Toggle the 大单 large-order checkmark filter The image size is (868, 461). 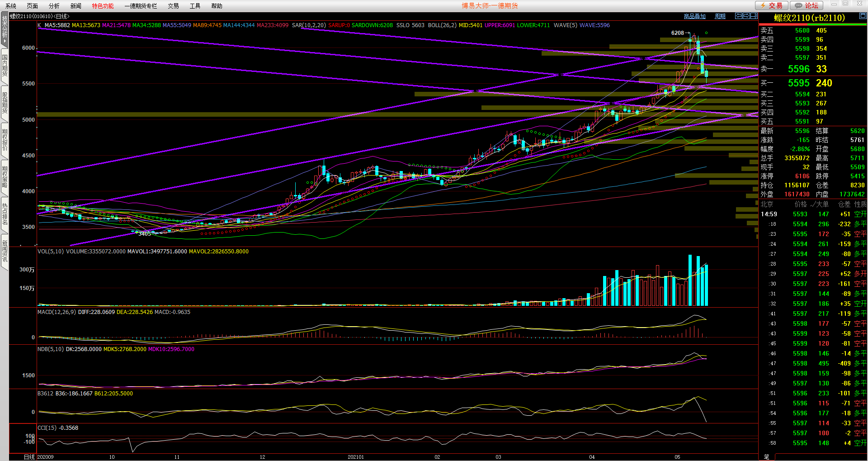819,204
